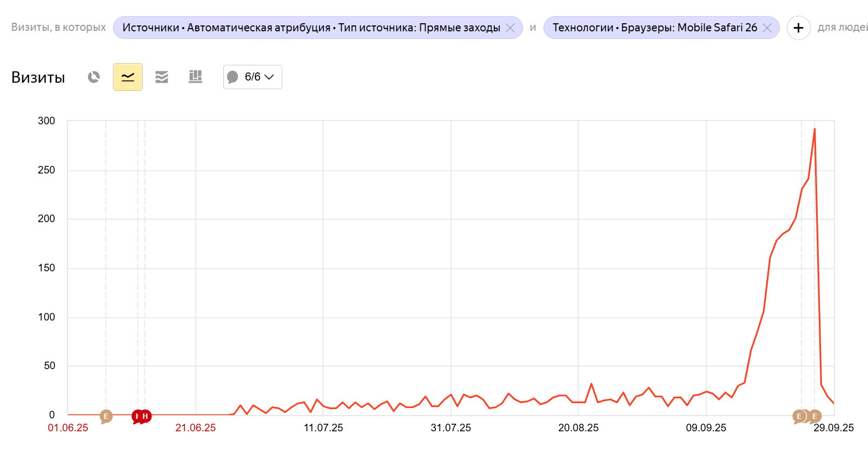Remove the Прямые заходы source filter
This screenshot has width=868, height=454.
(510, 28)
